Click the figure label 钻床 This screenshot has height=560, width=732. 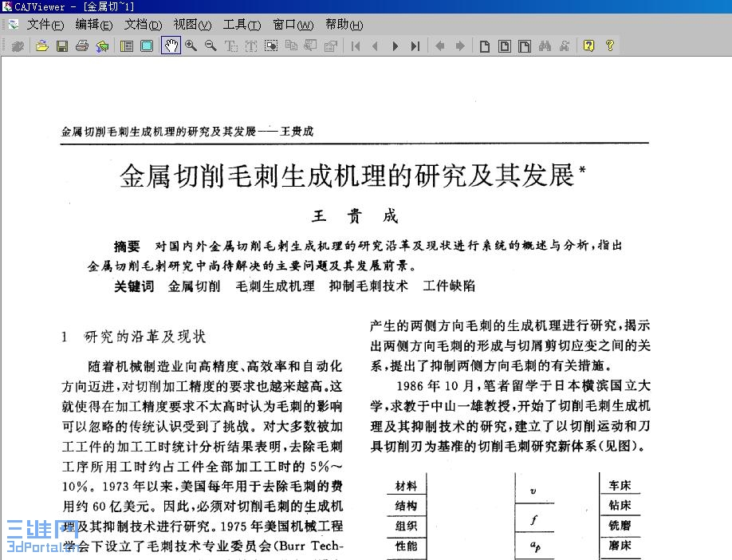pyautogui.click(x=620, y=505)
